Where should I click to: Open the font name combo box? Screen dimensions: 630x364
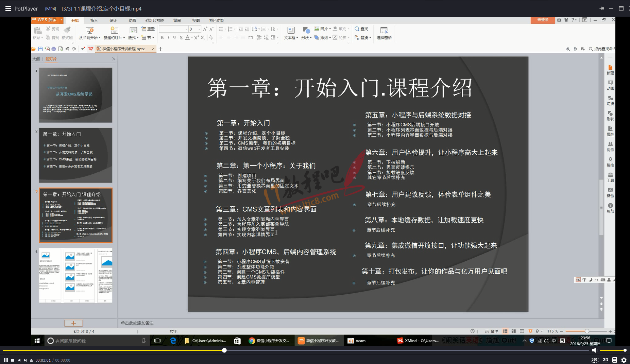pyautogui.click(x=173, y=29)
